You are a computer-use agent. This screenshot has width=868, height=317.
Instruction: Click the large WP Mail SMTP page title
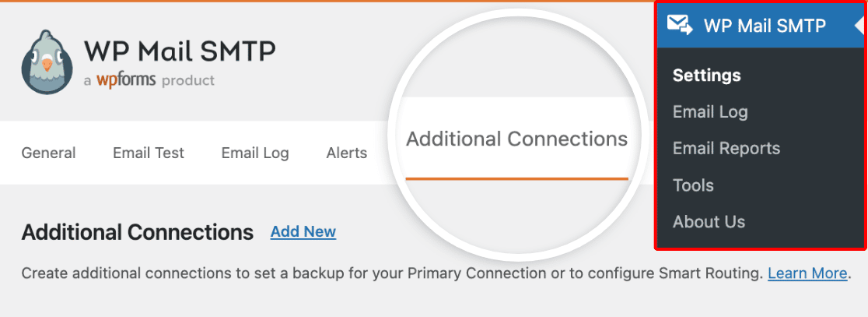180,52
